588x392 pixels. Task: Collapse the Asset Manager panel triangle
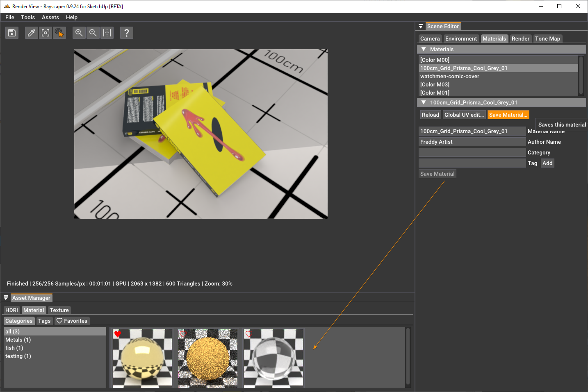[x=6, y=298]
